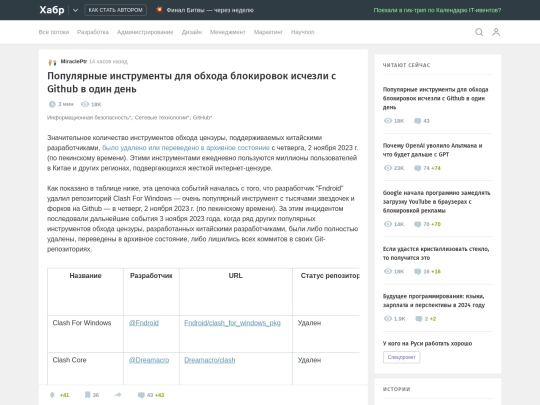Open article comments via the bottom bar icon
Screen dimensions: 540x405
coord(141,395)
